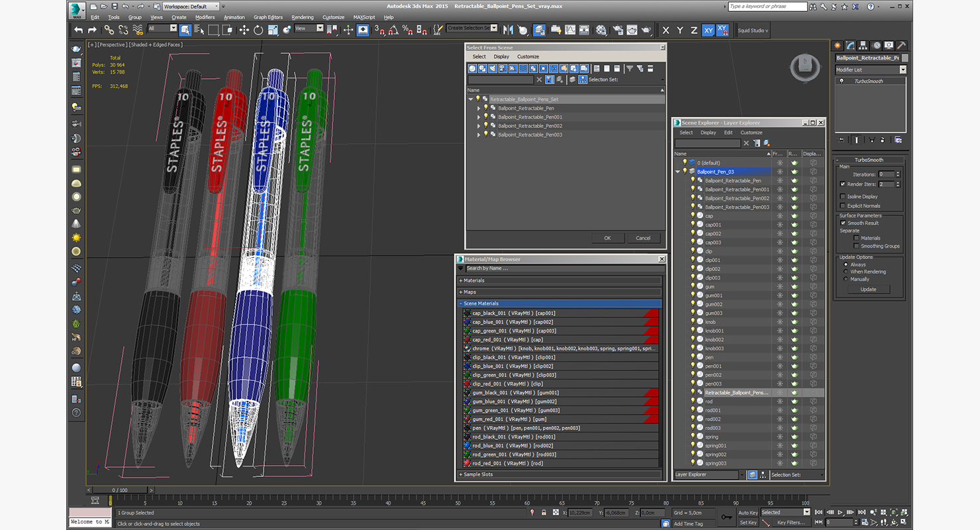Expand the Ballpoint_Retractable_Pen001 node
Screen dimensions: 980x530
click(479, 117)
